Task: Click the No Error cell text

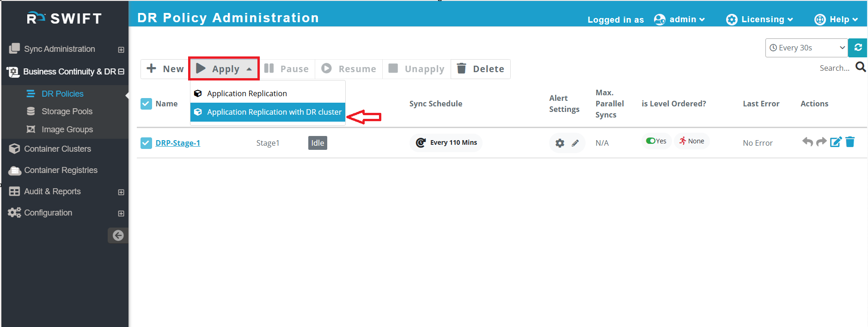Action: point(758,143)
